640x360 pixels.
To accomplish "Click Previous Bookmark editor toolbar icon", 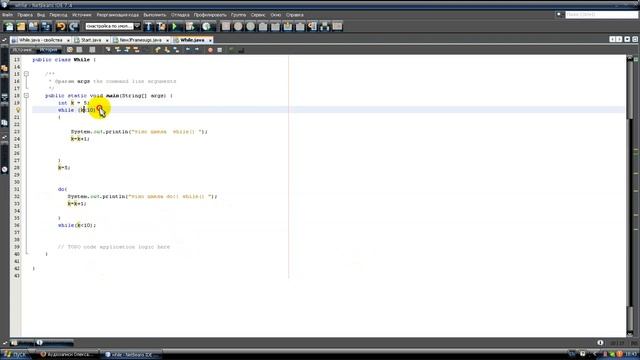I will tap(158, 50).
